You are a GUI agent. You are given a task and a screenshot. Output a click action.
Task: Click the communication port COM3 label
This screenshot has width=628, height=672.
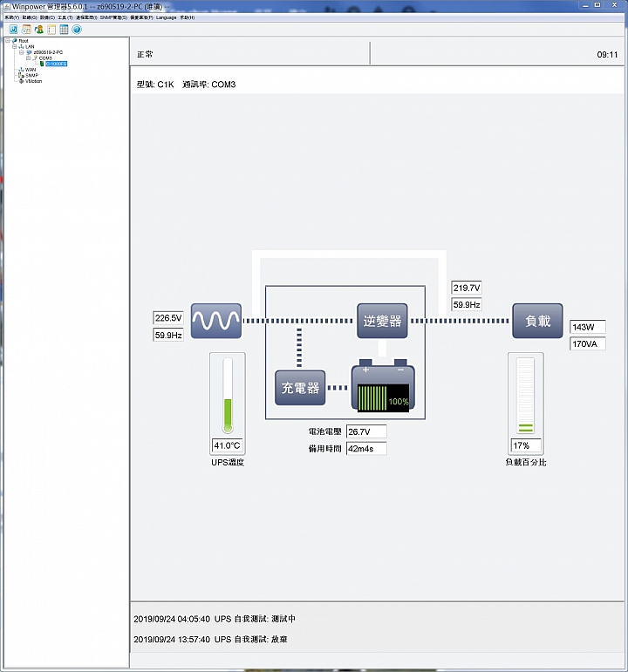click(209, 85)
